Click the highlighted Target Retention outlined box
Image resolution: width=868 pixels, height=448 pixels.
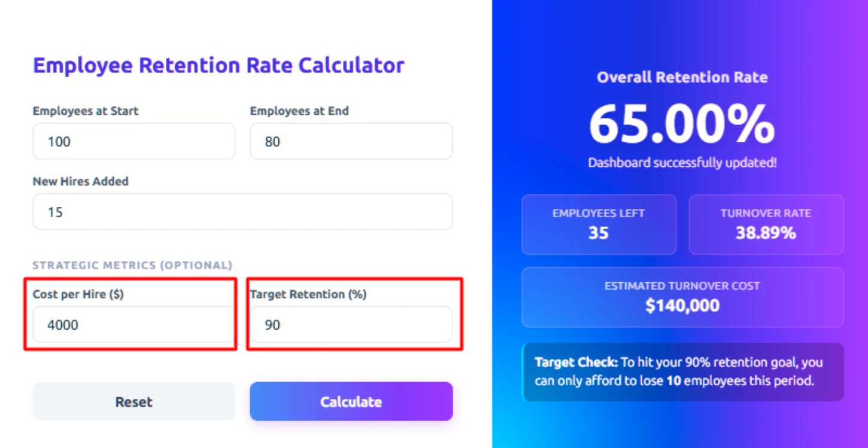(354, 314)
